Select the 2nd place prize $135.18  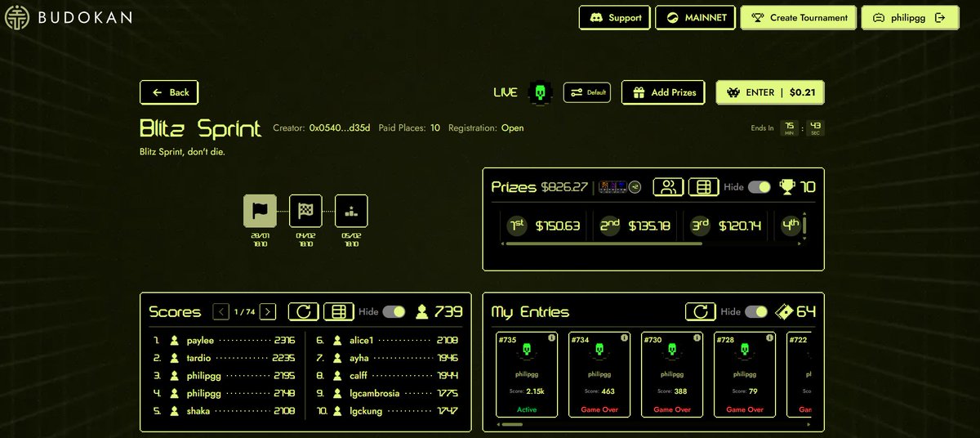tap(635, 226)
